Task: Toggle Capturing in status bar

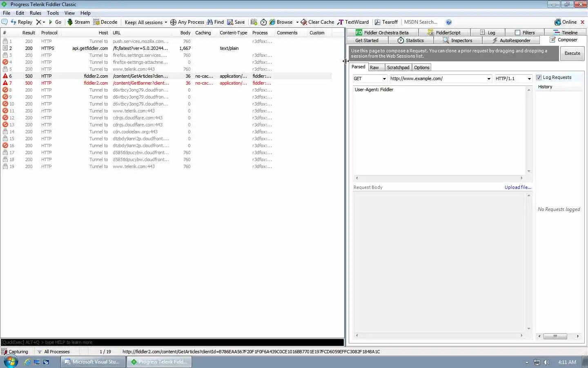Action: [15, 352]
